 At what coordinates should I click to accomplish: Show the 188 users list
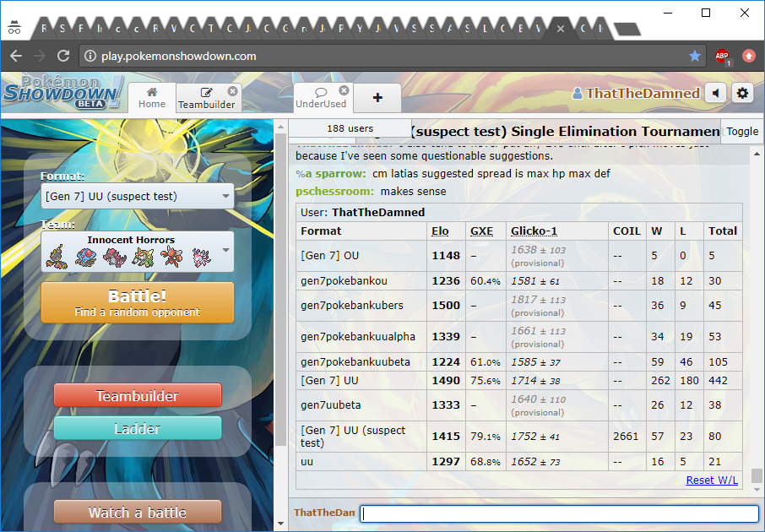350,128
